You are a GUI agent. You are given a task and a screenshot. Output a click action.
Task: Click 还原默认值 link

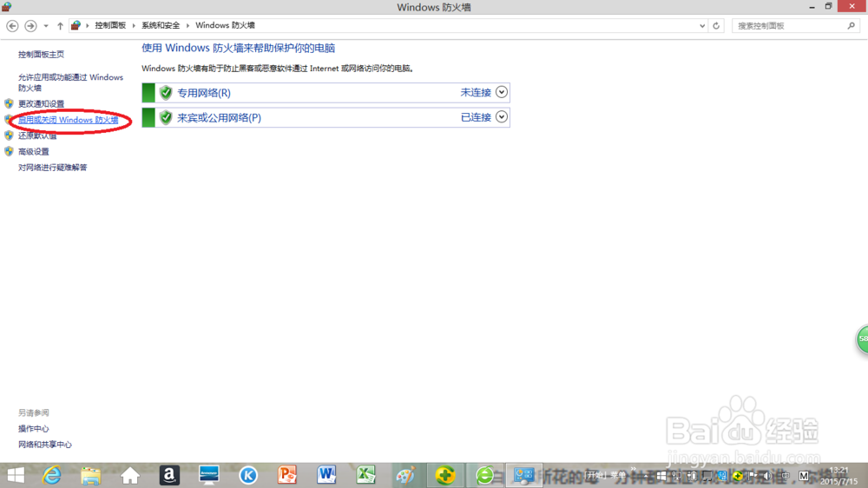click(37, 135)
